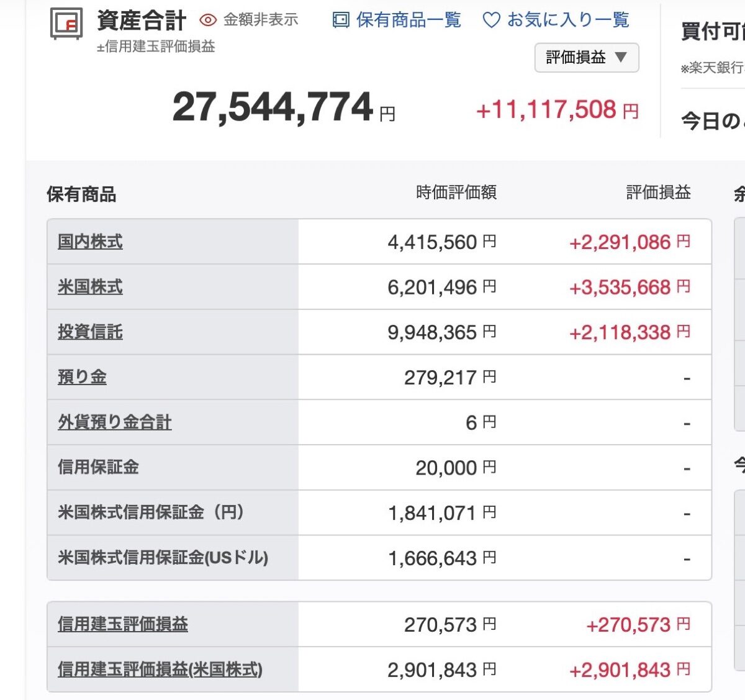Viewport: 745px width, 700px height.
Task: Click the heart icon for お気に入り一覧
Action: tap(491, 20)
